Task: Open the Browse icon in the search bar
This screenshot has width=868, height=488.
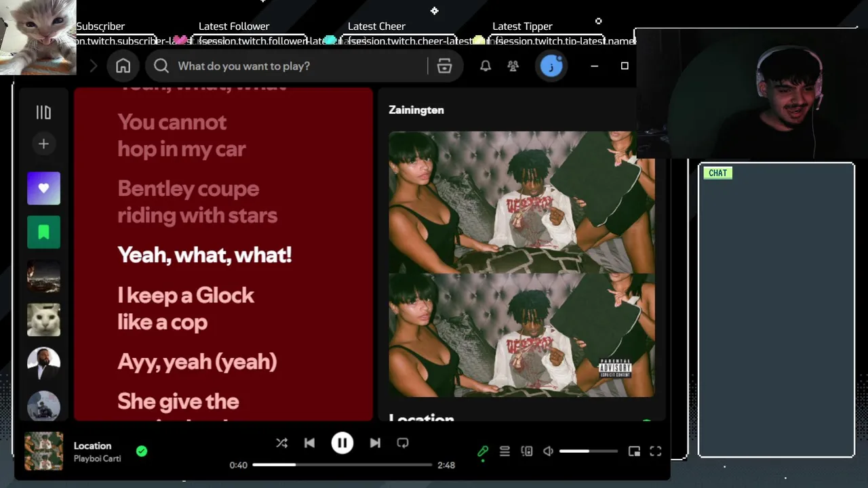Action: (444, 66)
